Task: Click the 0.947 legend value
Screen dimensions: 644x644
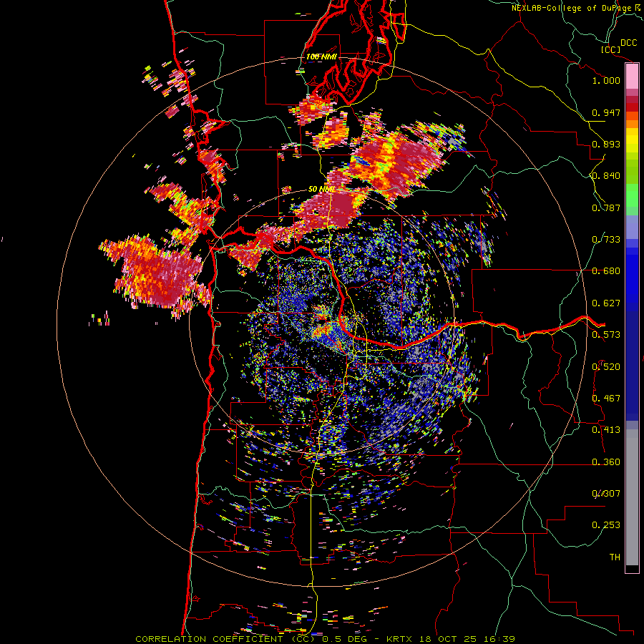Action: tap(606, 112)
